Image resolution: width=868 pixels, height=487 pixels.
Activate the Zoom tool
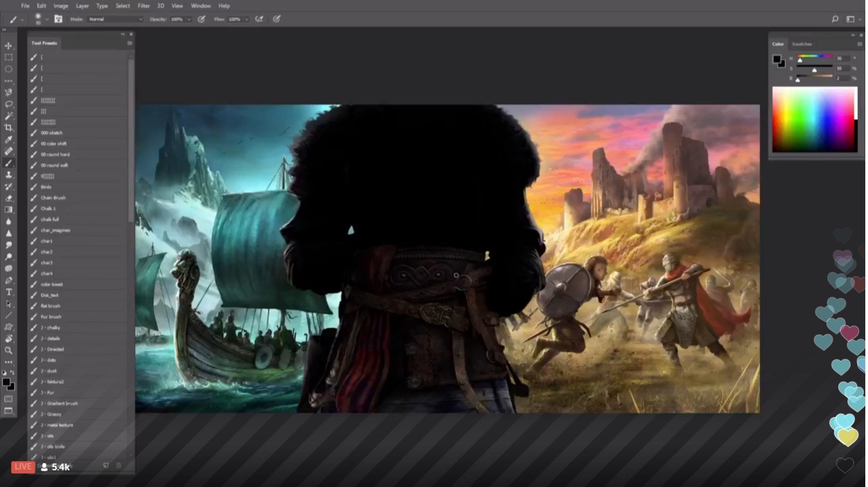8,350
